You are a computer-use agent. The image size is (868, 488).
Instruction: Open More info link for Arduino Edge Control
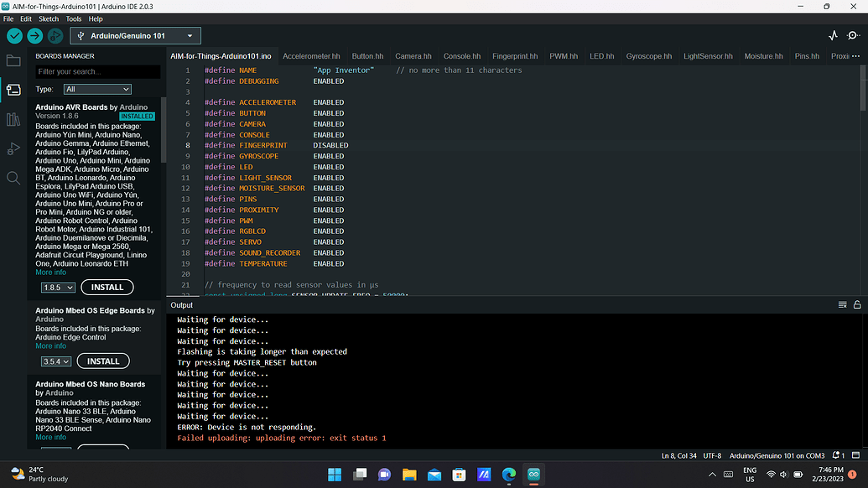(x=50, y=345)
